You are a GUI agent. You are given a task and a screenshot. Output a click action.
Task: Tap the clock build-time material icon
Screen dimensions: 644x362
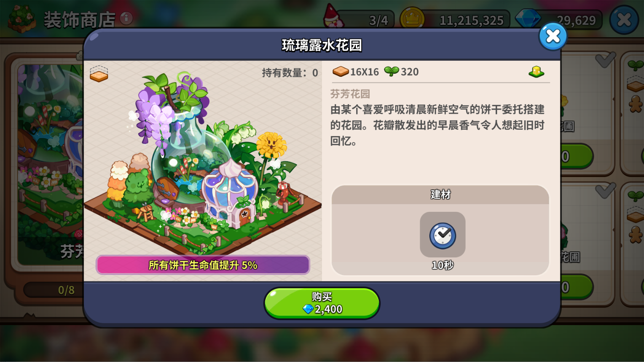443,235
